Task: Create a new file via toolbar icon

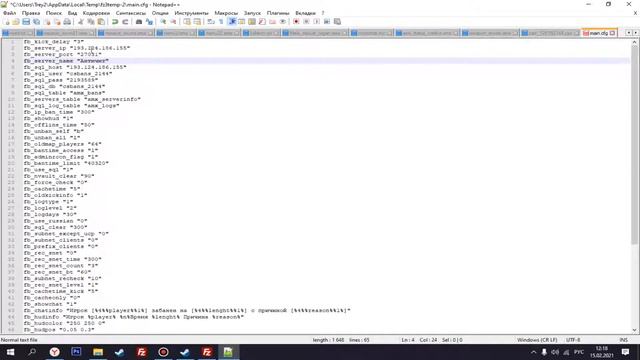Action: (x=7, y=22)
